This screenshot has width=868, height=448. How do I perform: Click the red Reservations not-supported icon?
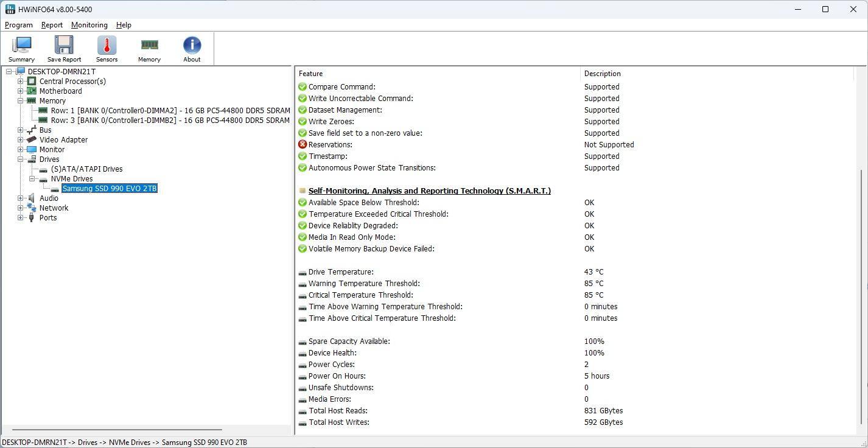pyautogui.click(x=303, y=145)
